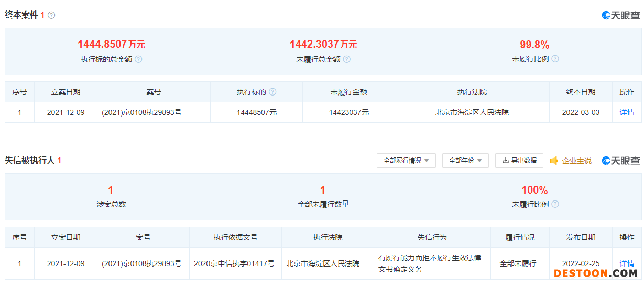Click help icon next to 终本案件 title

click(51, 15)
